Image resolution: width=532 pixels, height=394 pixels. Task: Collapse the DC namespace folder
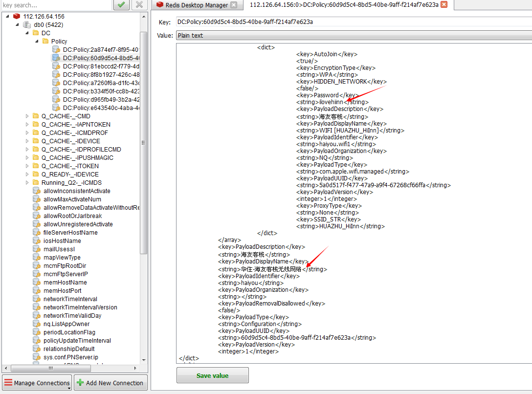[27, 33]
